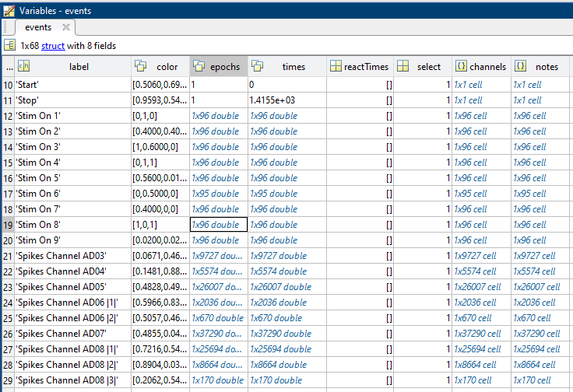Click the select column header icon
Viewport: 573px width, 392px height.
click(403, 67)
